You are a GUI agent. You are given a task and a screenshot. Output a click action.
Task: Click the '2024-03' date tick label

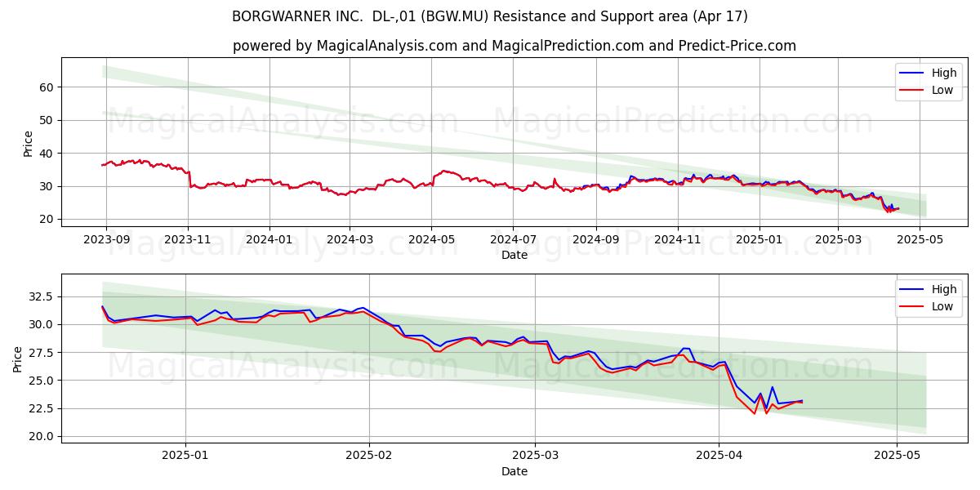[x=350, y=239]
